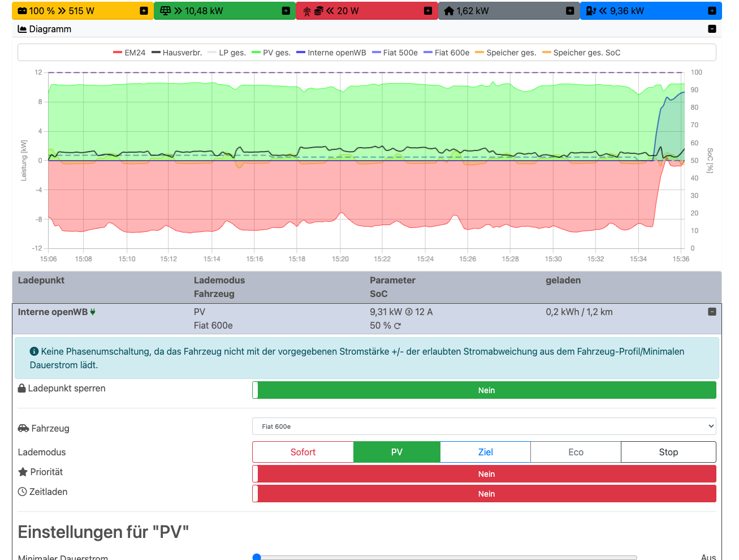Toggle the Priorität switch

[484, 474]
